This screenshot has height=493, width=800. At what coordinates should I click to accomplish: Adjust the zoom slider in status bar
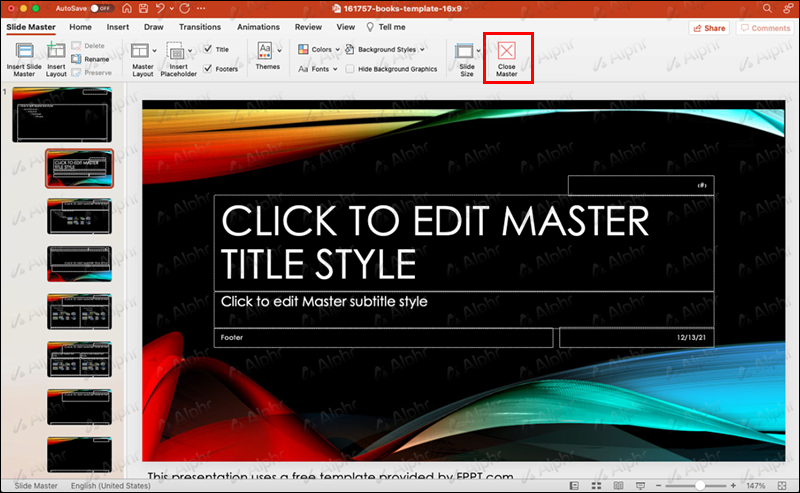pyautogui.click(x=700, y=485)
